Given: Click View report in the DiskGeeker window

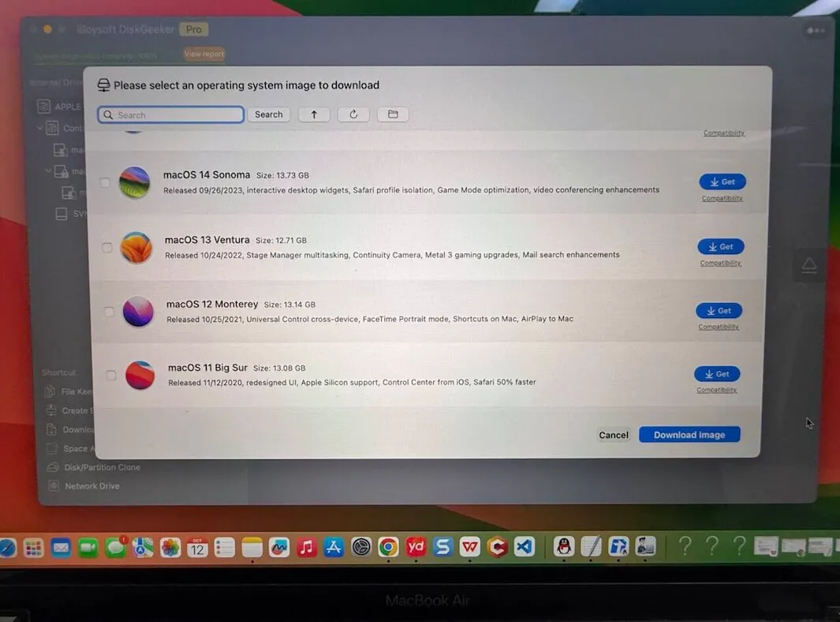Looking at the screenshot, I should coord(204,54).
